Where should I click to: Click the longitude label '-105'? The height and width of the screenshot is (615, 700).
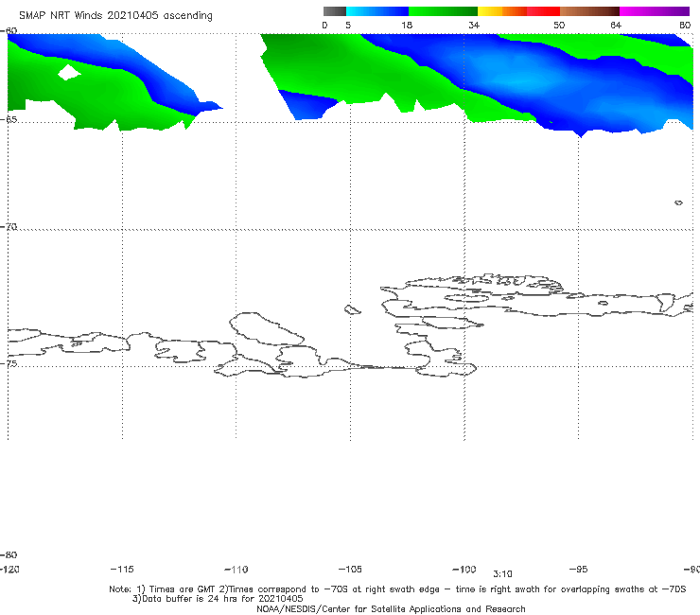[x=350, y=570]
